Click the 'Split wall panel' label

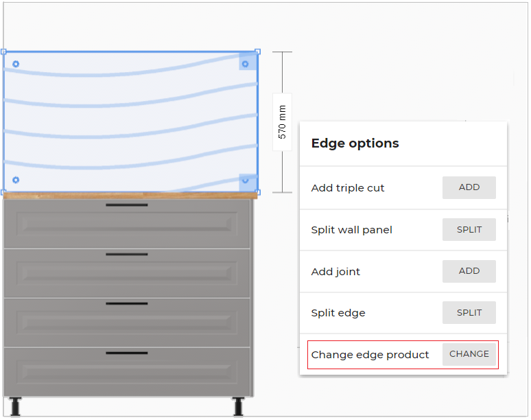click(x=351, y=230)
